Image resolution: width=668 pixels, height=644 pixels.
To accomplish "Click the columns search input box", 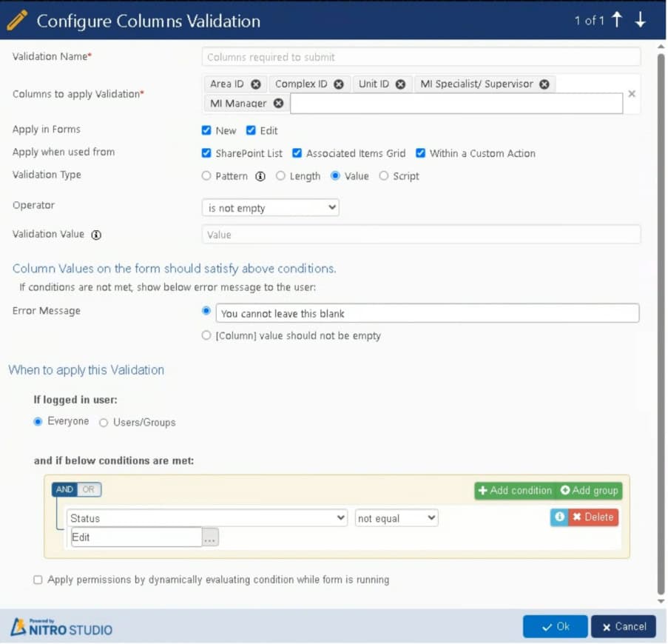I will (x=456, y=104).
